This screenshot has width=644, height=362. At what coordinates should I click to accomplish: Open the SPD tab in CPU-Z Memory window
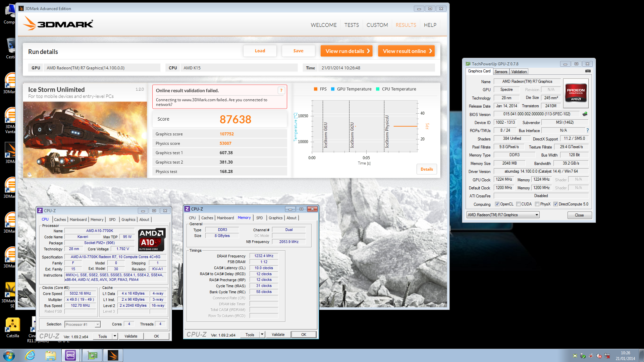[259, 218]
